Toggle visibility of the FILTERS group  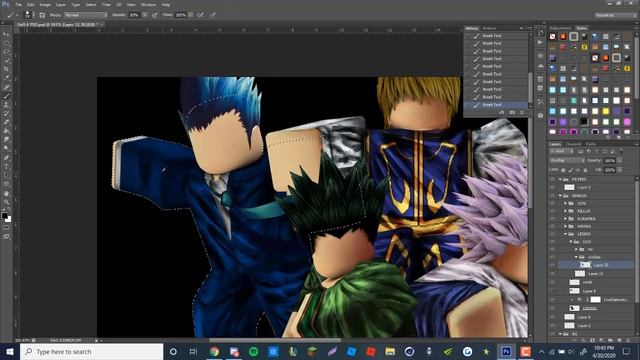coord(552,179)
